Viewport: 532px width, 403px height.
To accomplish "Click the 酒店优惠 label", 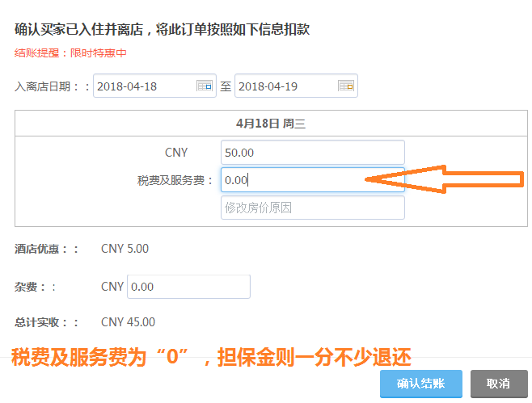I will (46, 249).
